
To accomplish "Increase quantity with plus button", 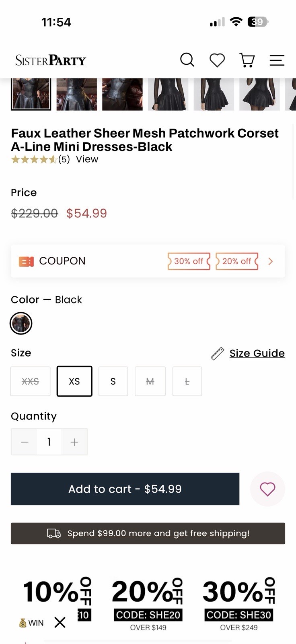I will (74, 442).
